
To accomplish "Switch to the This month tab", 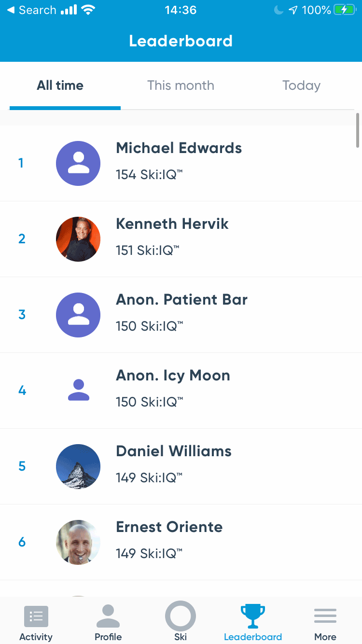I will (x=181, y=85).
